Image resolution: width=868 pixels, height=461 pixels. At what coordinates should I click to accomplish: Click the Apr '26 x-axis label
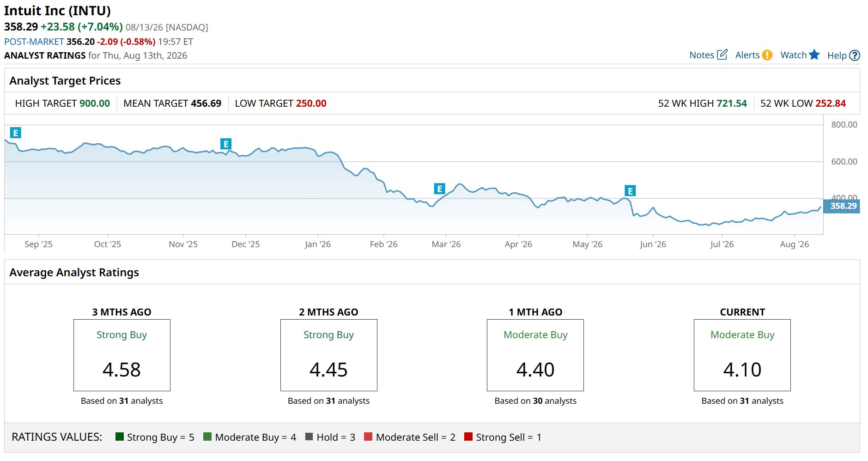click(518, 244)
